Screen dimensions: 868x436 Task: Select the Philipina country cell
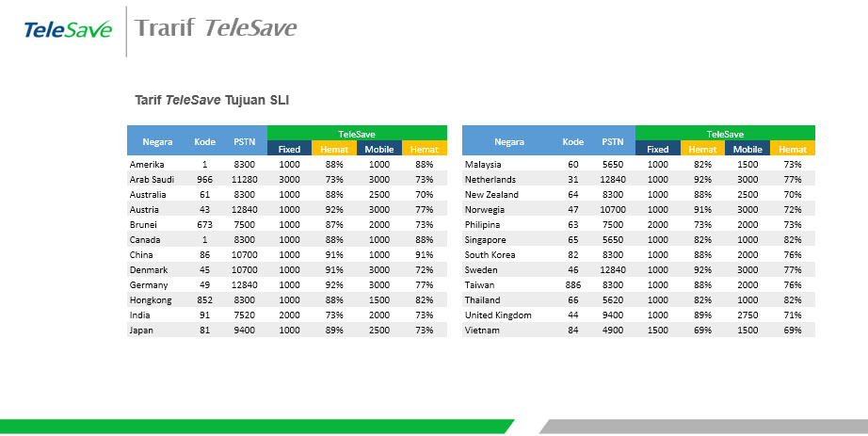click(482, 224)
